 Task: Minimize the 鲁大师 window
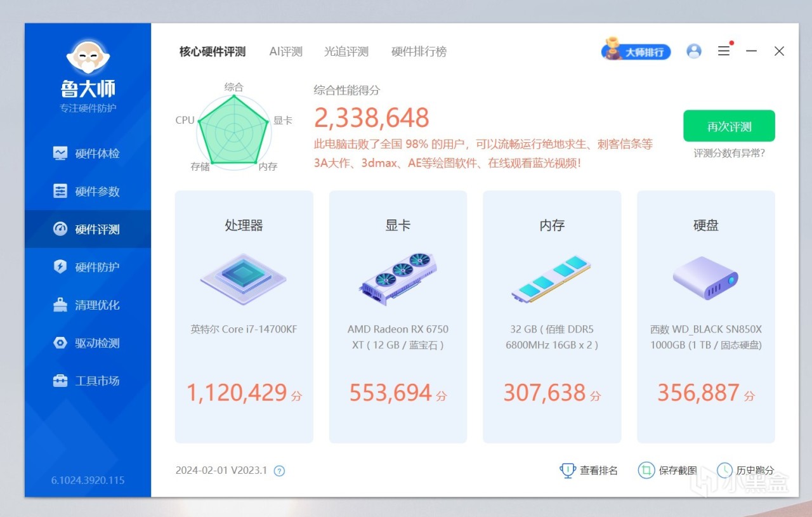click(752, 51)
